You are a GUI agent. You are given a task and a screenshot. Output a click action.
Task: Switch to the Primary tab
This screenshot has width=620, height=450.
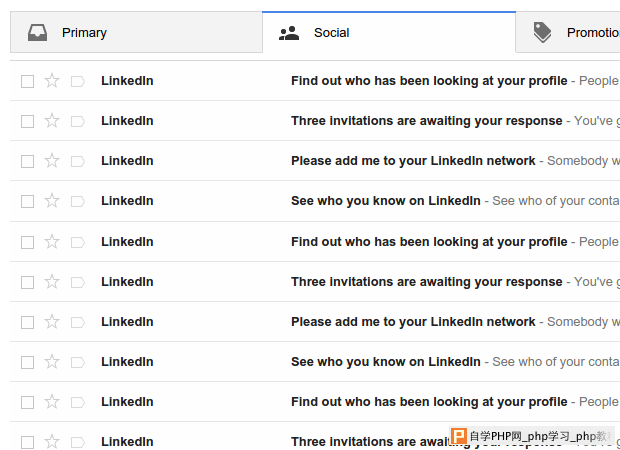(136, 32)
